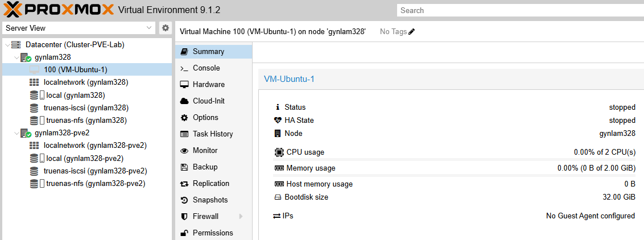Click the Console prompt icon
The width and height of the screenshot is (644, 240).
coord(184,68)
